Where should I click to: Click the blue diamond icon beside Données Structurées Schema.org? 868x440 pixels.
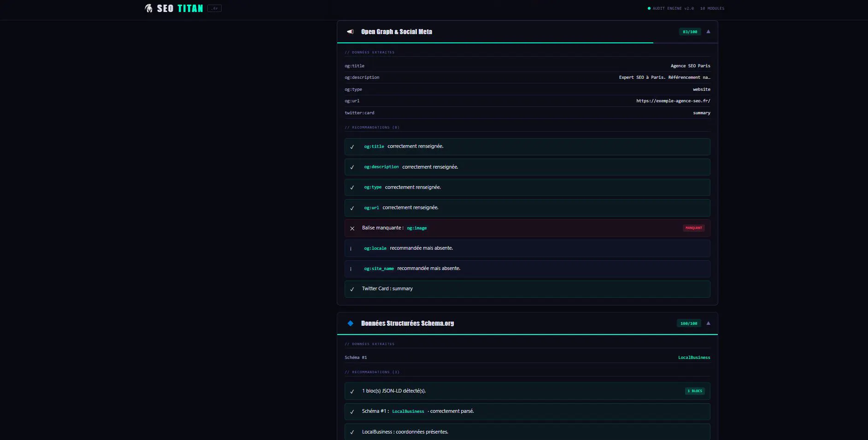(x=351, y=323)
